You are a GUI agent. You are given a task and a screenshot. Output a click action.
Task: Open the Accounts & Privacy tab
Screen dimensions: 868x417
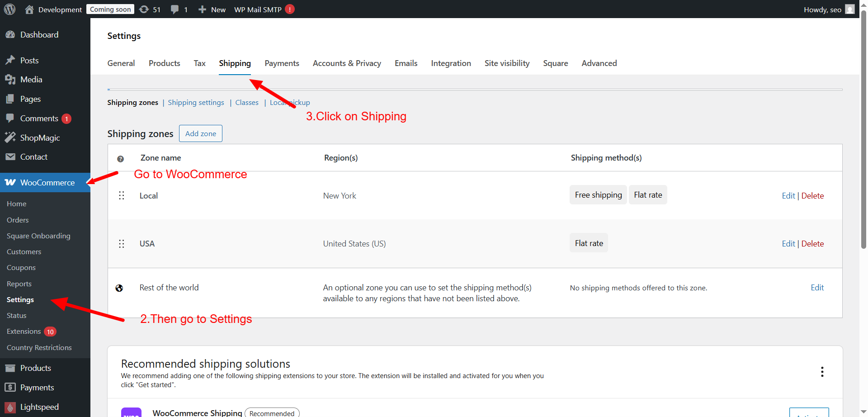click(347, 63)
